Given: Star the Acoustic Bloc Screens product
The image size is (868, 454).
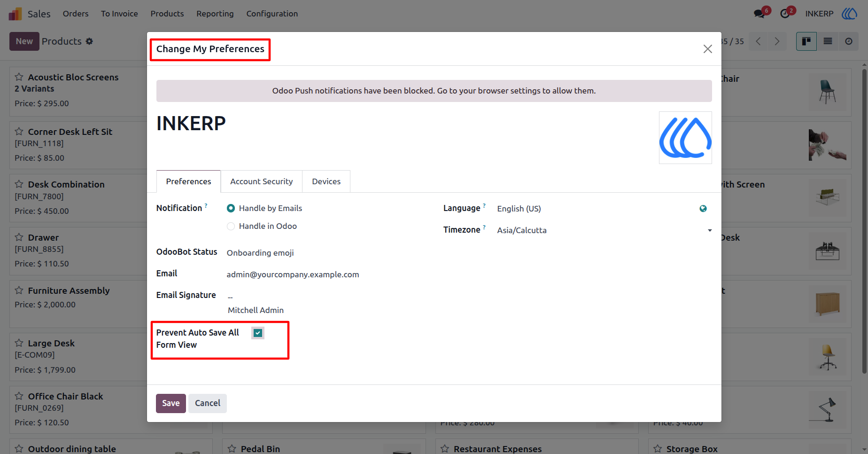Looking at the screenshot, I should pos(19,77).
